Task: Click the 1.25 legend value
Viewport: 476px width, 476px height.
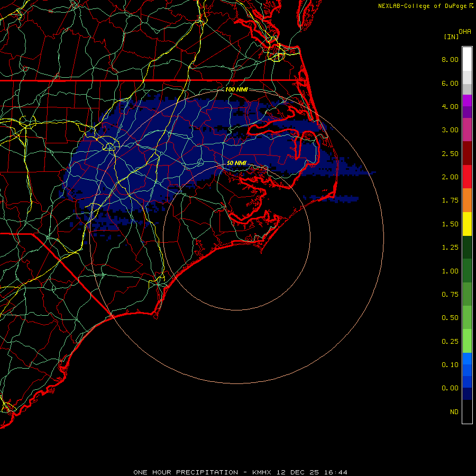Action: point(450,248)
